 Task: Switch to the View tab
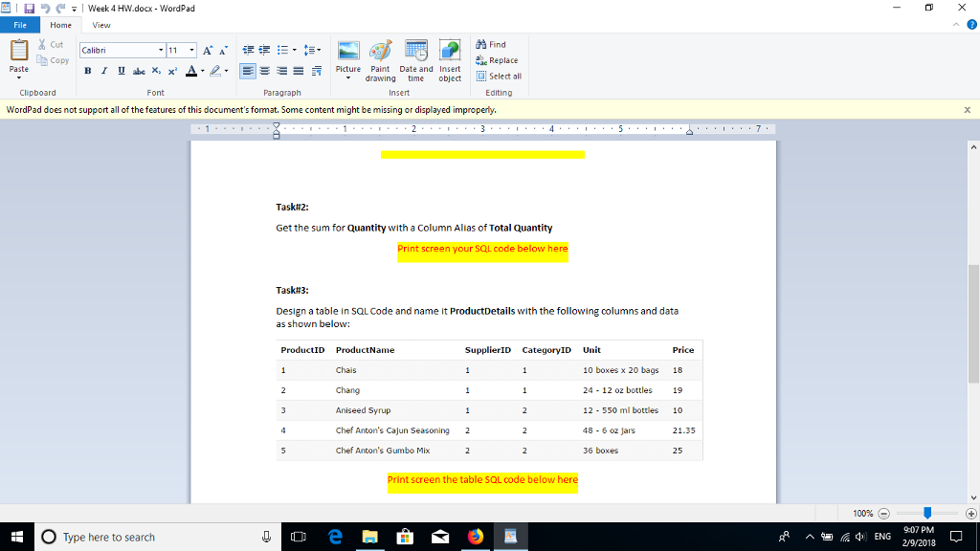(x=101, y=25)
